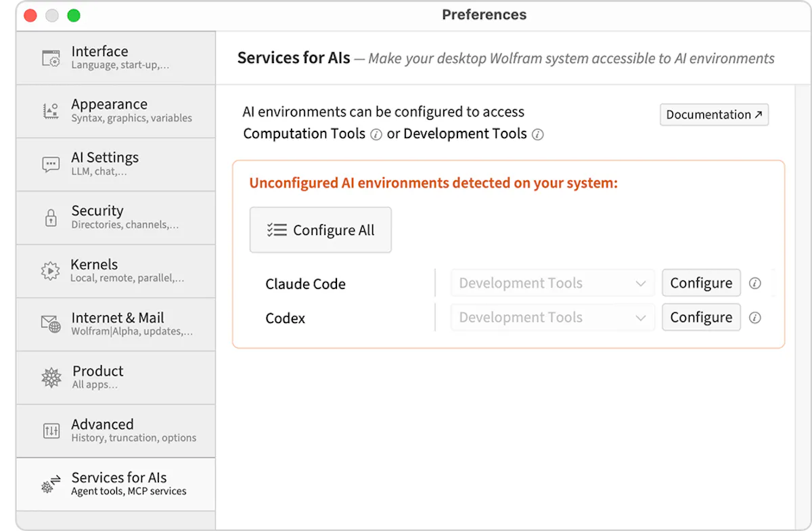Close the Preferences window
Screen dimensions: 812x531
30,15
